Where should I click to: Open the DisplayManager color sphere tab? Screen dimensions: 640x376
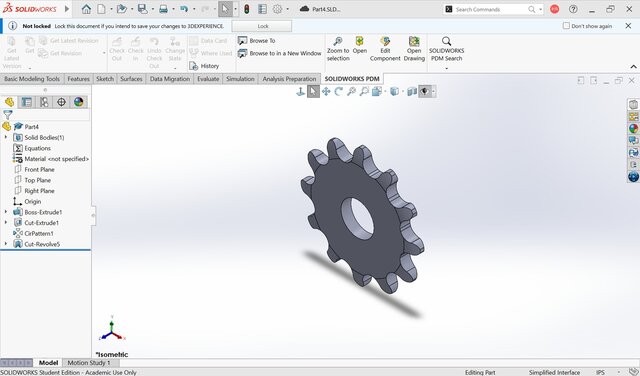(x=78, y=102)
